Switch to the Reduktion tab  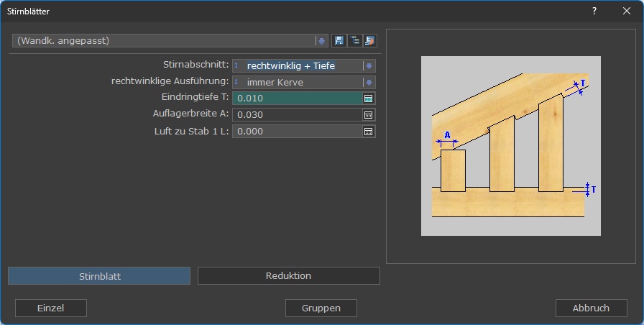[288, 276]
